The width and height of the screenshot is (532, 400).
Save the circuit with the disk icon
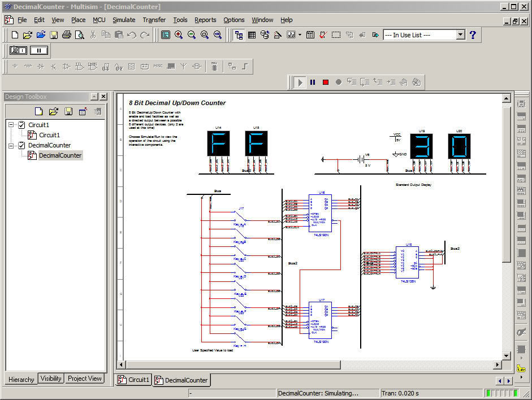tap(54, 34)
